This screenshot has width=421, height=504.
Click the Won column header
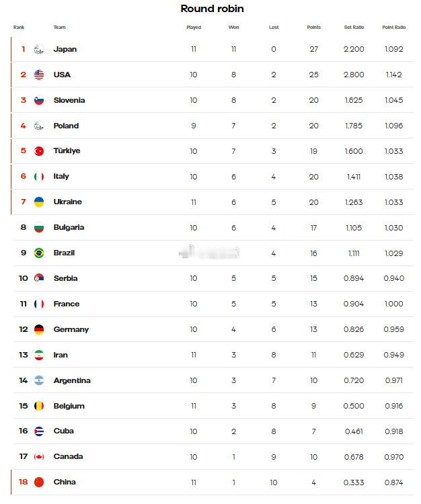click(234, 28)
